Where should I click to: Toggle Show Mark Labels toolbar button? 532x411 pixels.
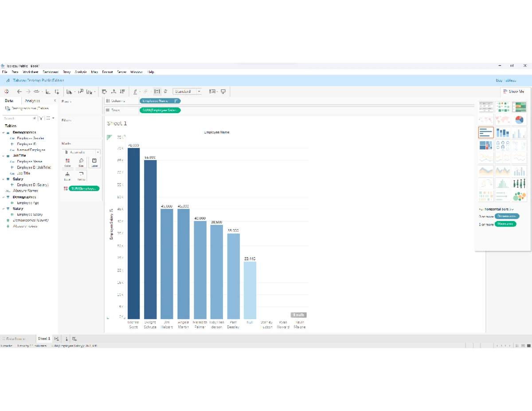pyautogui.click(x=157, y=92)
